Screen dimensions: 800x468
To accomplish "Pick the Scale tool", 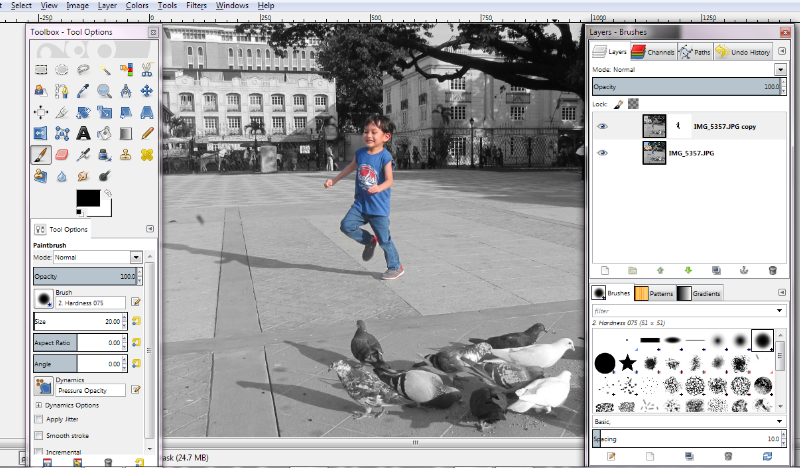I will pyautogui.click(x=105, y=112).
